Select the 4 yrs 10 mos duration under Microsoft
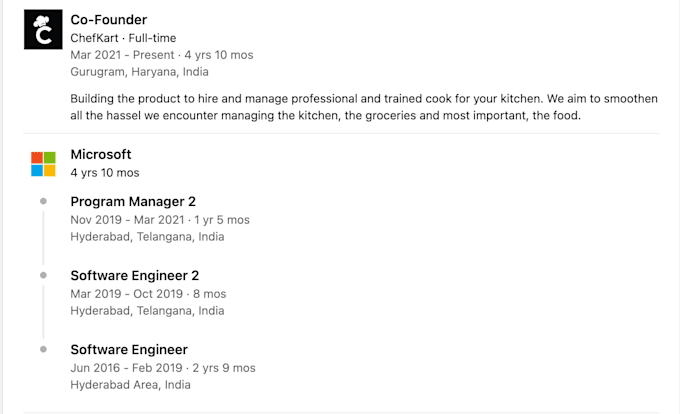 click(x=105, y=173)
